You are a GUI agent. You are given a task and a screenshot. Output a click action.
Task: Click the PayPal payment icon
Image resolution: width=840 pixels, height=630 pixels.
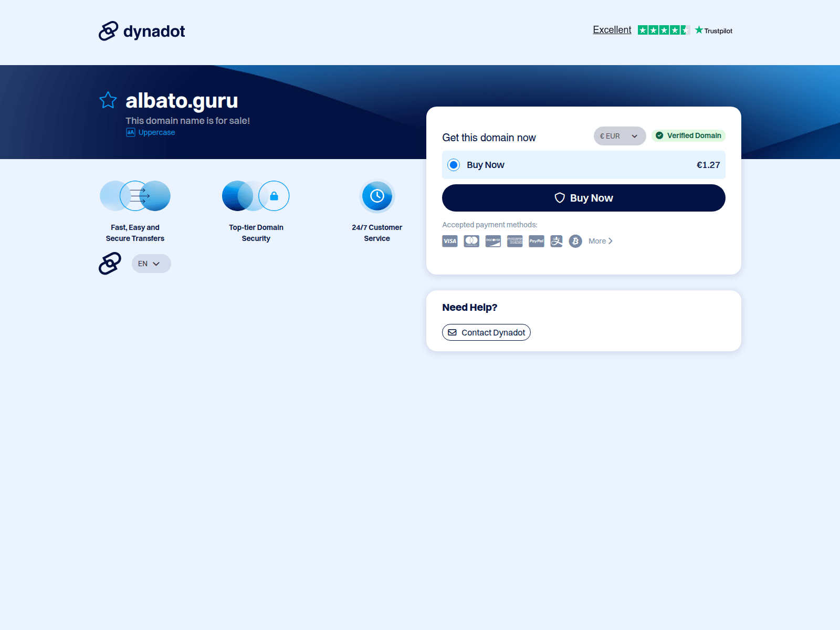coord(535,241)
